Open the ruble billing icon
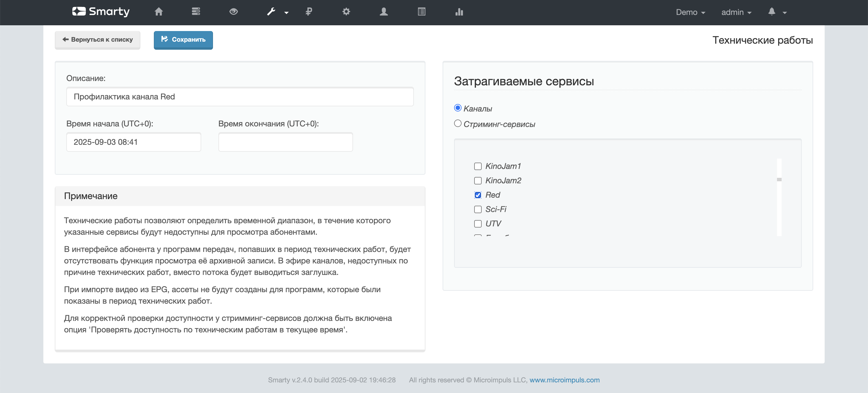Viewport: 868px width, 393px height. point(309,12)
